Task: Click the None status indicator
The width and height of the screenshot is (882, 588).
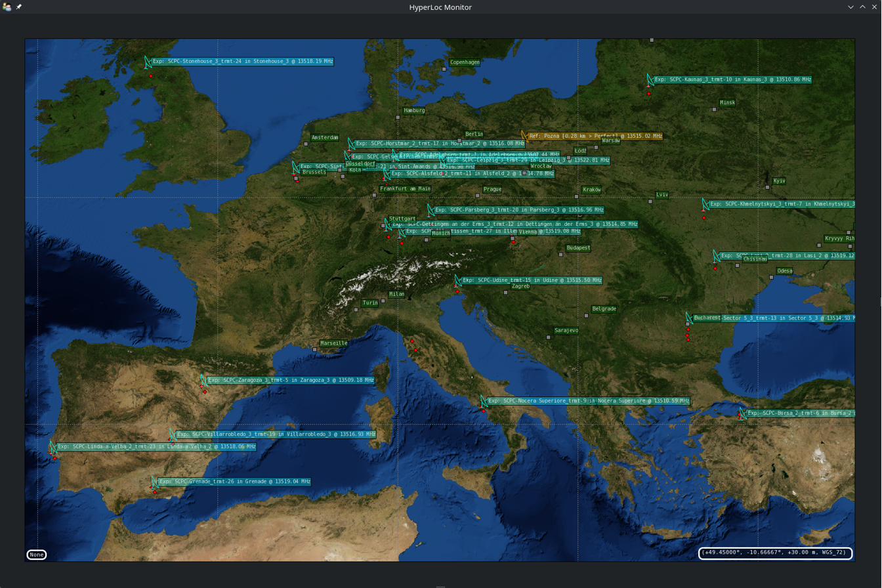Action: (37, 555)
